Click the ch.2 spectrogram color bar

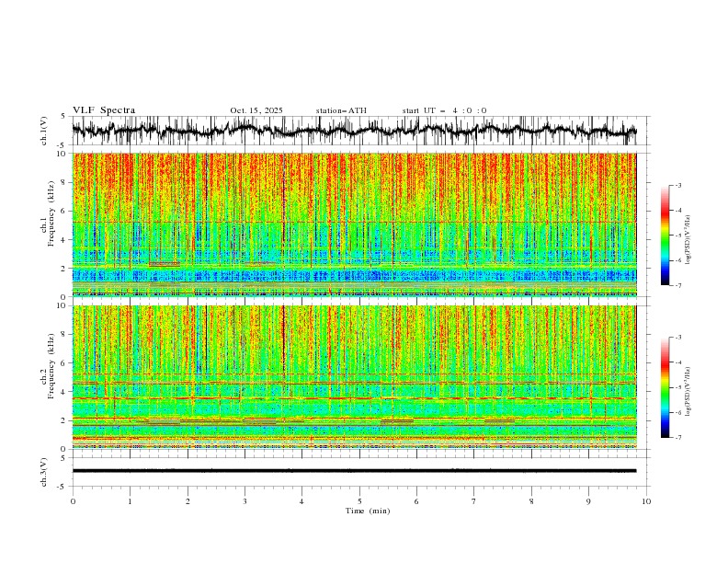[x=665, y=387]
